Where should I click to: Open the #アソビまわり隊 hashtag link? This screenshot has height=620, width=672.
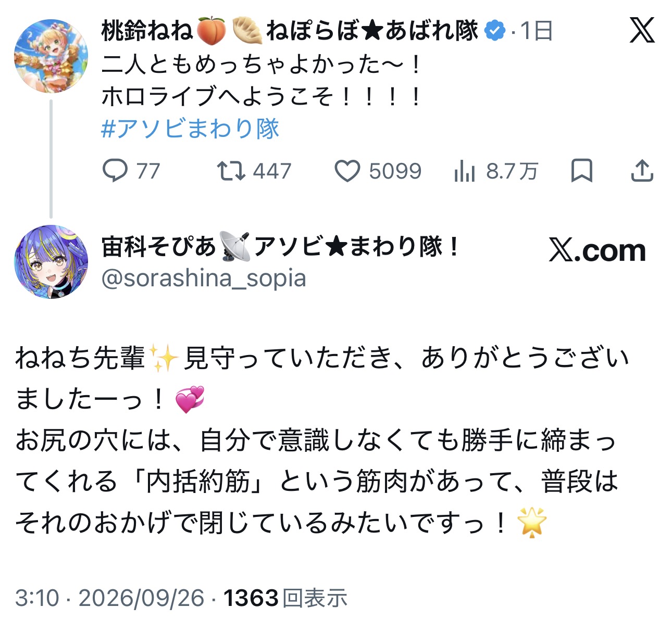190,129
